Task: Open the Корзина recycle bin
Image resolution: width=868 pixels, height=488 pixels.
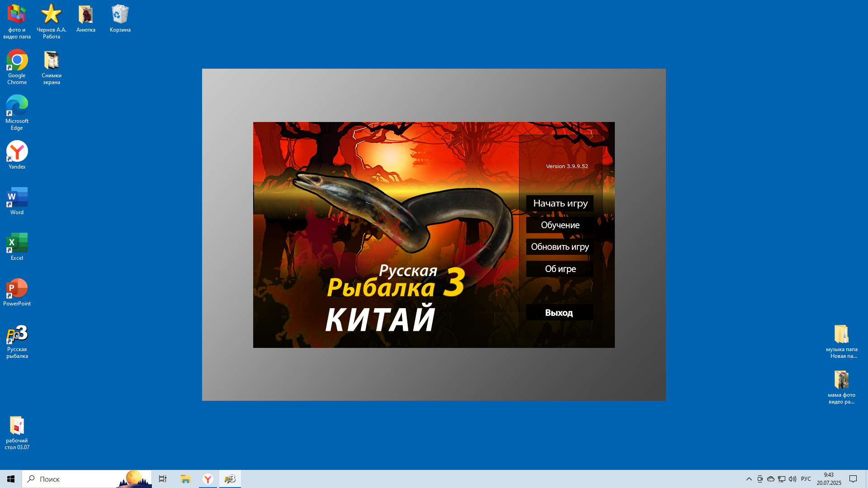Action: [x=120, y=19]
